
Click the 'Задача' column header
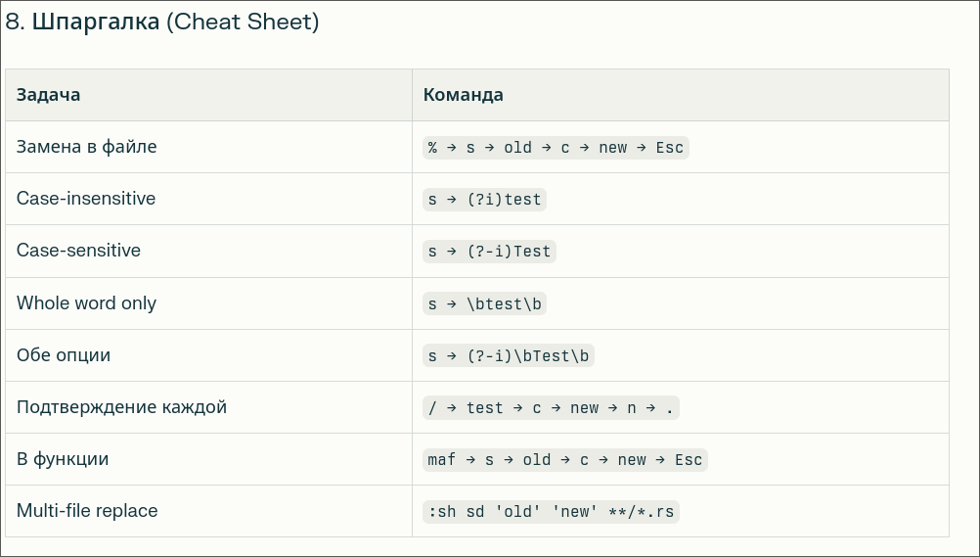click(48, 95)
